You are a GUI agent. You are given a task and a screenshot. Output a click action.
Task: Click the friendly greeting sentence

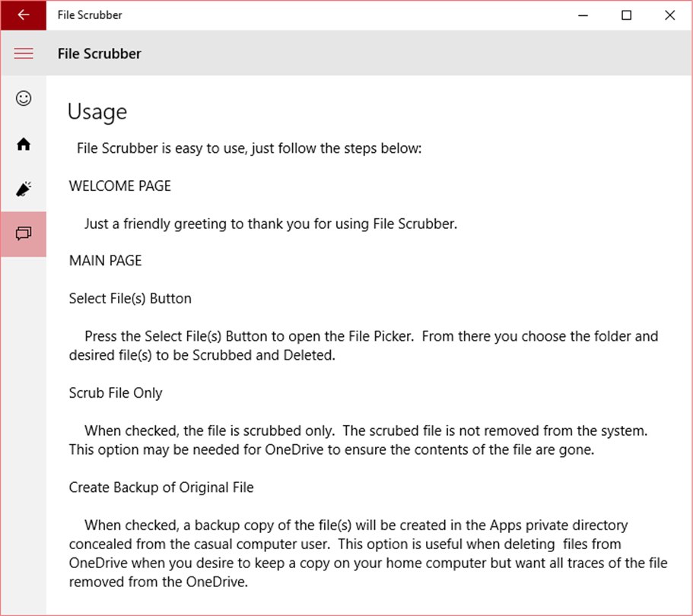(271, 224)
